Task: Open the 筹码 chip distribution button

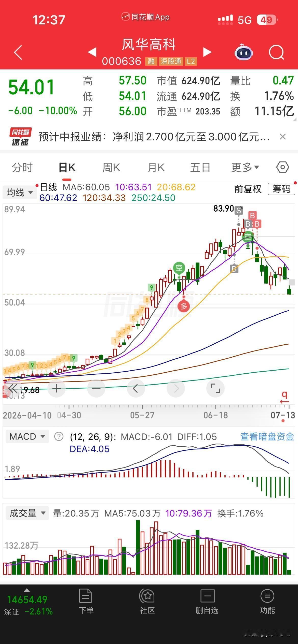Action: point(281,189)
